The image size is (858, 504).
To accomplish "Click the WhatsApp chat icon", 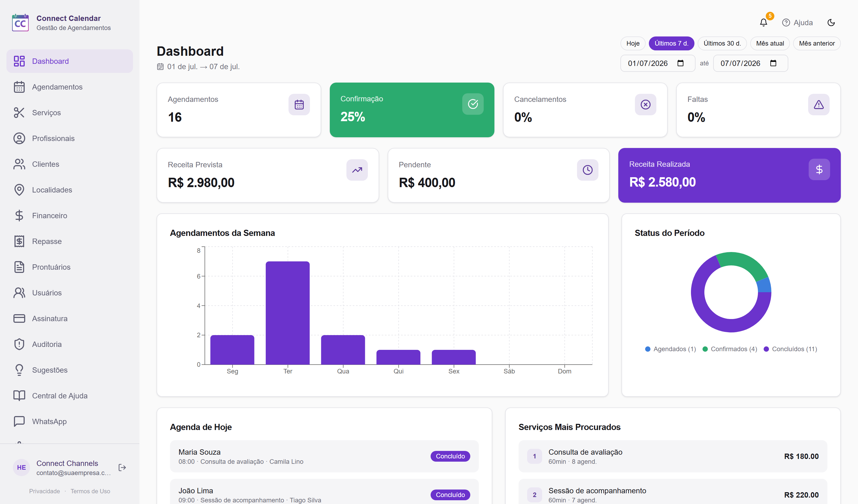I will click(19, 421).
